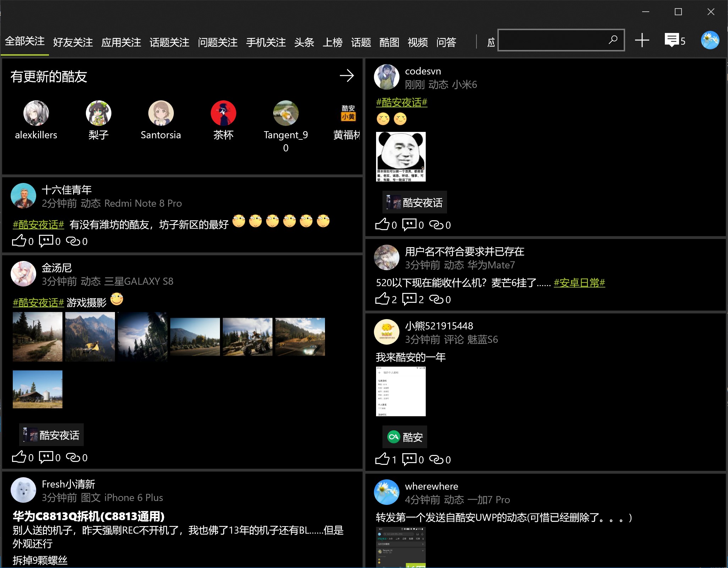Open the off-road vehicle screenshot thumbnail
The height and width of the screenshot is (568, 728).
(247, 336)
